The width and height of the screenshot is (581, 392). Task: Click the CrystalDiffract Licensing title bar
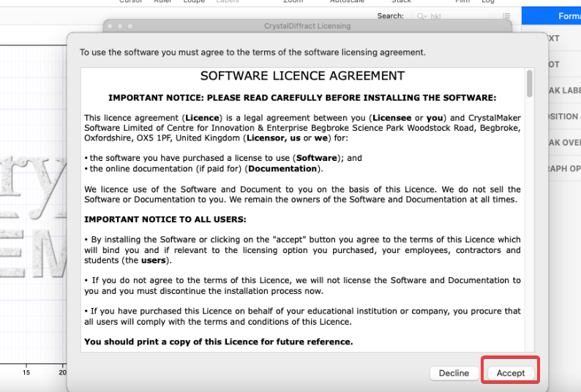307,26
